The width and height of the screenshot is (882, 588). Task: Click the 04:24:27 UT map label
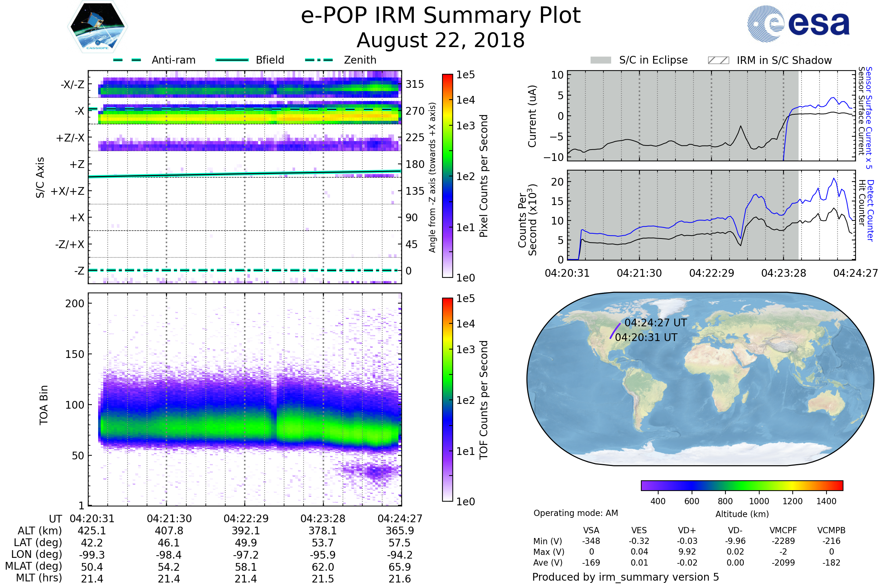(656, 323)
